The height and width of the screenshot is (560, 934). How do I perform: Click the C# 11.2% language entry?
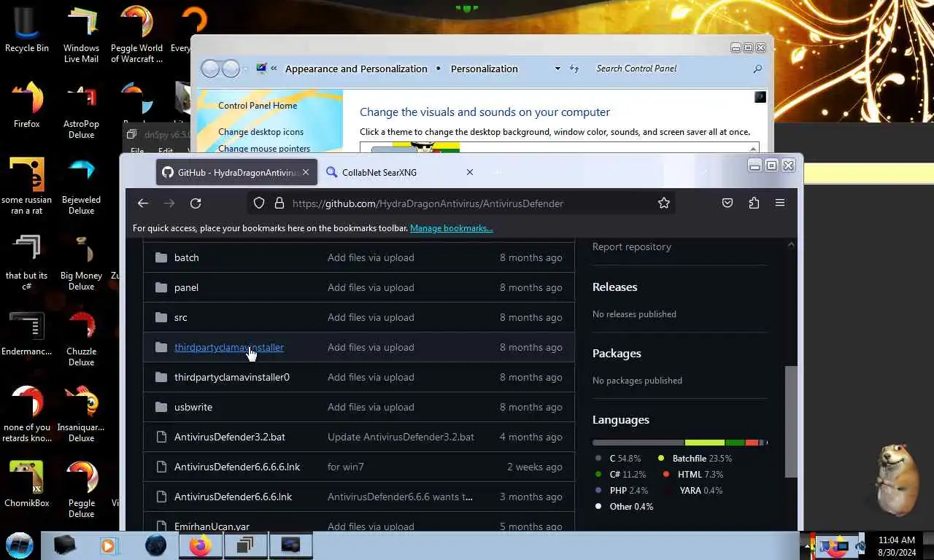620,475
